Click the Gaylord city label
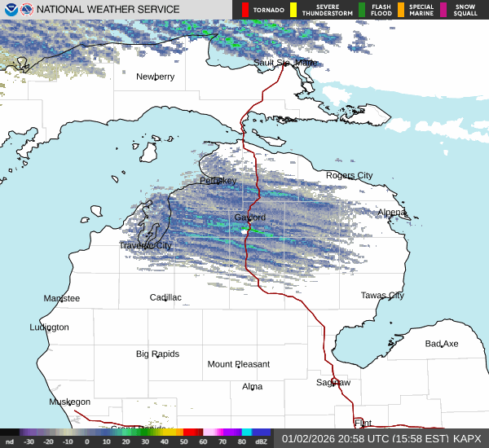489x448 pixels. [x=249, y=217]
